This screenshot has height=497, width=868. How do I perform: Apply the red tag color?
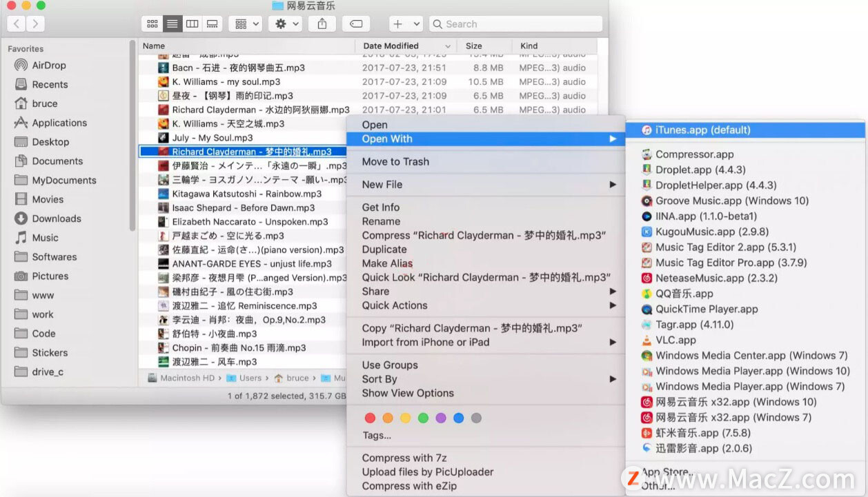tap(370, 418)
